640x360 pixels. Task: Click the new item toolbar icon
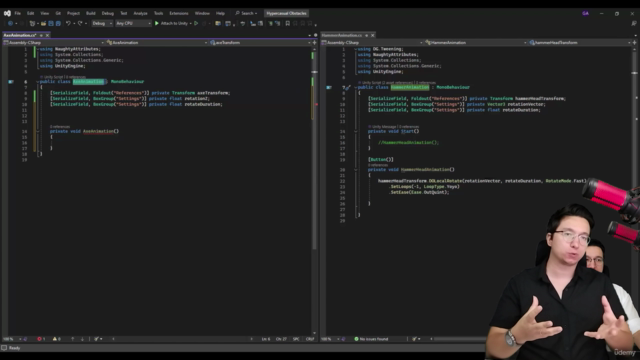point(32,24)
